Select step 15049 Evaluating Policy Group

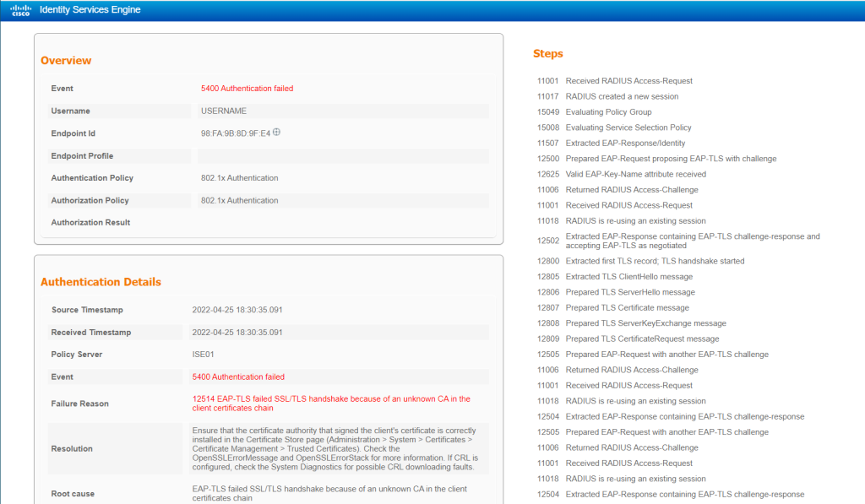click(x=595, y=112)
